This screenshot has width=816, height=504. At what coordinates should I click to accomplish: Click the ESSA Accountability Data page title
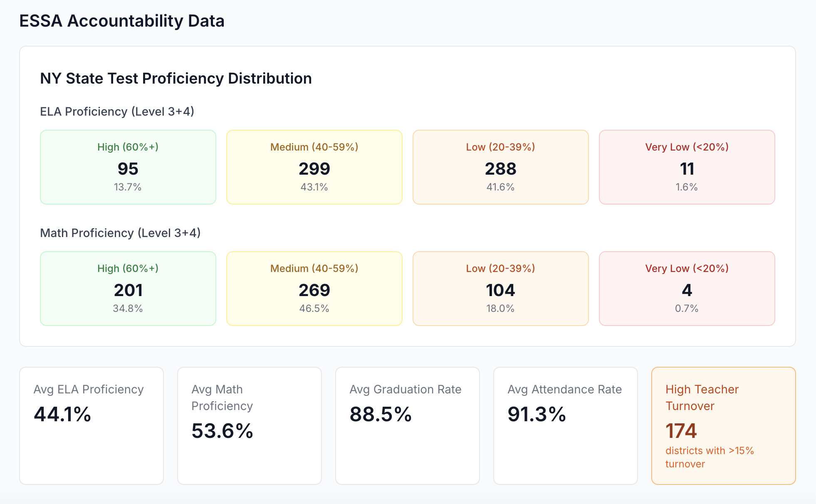coord(122,21)
